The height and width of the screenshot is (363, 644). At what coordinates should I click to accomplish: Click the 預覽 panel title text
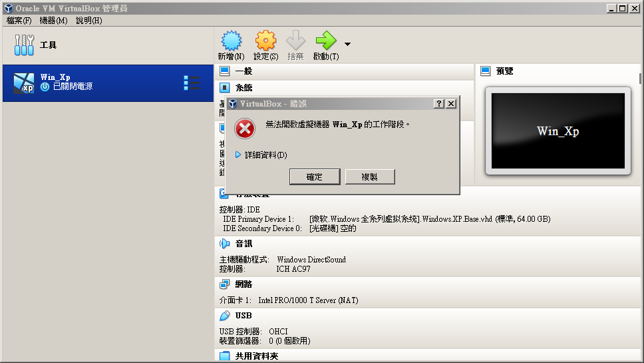click(x=504, y=71)
